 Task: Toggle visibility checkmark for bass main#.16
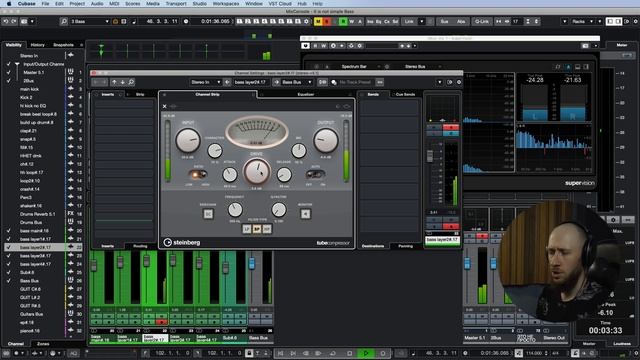[x=9, y=231]
